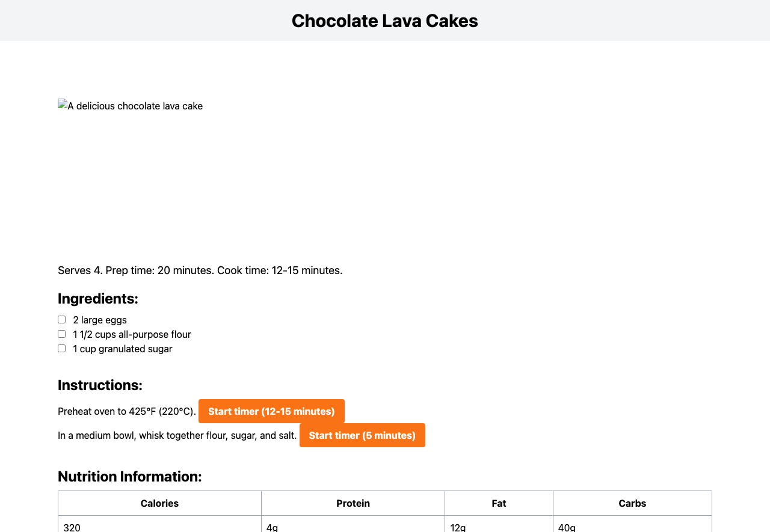Click the Chocolate Lava Cakes page title

pos(385,20)
